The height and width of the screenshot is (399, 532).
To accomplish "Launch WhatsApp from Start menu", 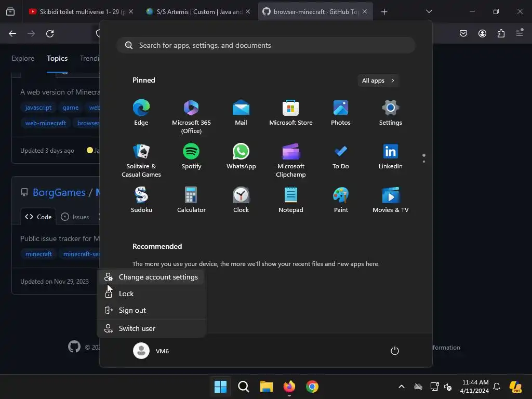I will [241, 156].
